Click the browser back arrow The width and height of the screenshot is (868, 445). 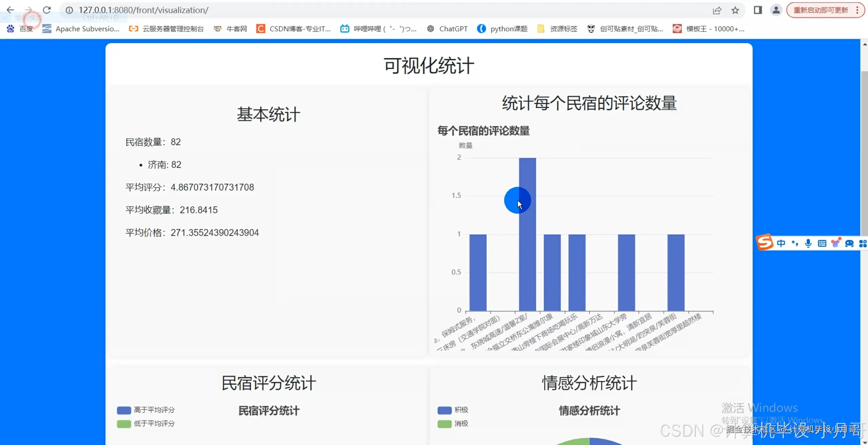tap(10, 10)
